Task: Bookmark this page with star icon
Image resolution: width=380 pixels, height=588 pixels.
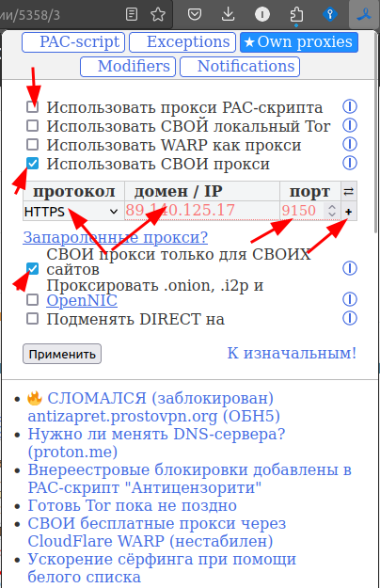Action: tap(158, 15)
